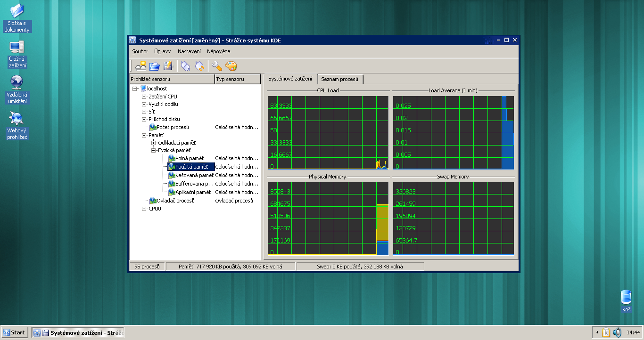Expand the Zatížení CPU tree node
Image resolution: width=644 pixels, height=340 pixels.
click(x=144, y=97)
